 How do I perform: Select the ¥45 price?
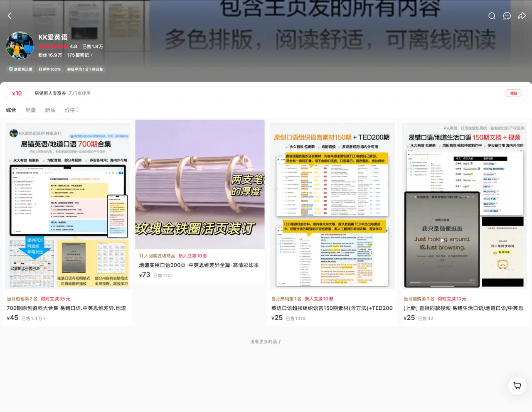tap(12, 318)
